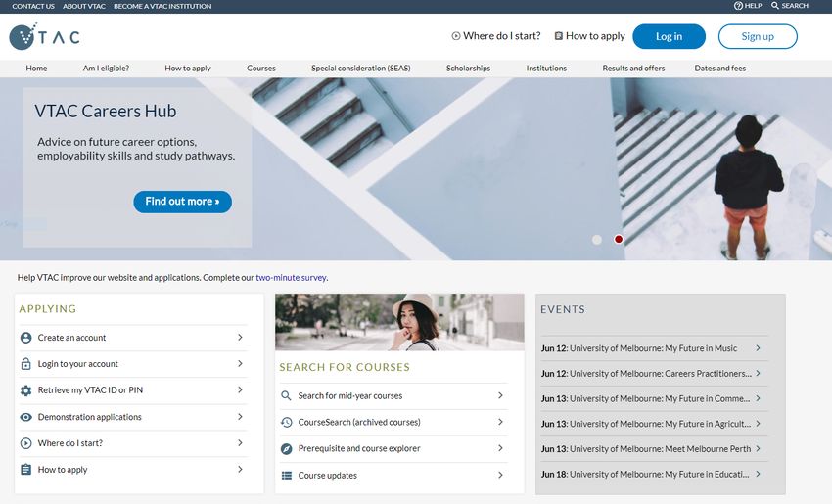Image resolution: width=832 pixels, height=504 pixels.
Task: Expand the Retrieve my VTAC ID or PIN chevron
Action: click(x=240, y=389)
